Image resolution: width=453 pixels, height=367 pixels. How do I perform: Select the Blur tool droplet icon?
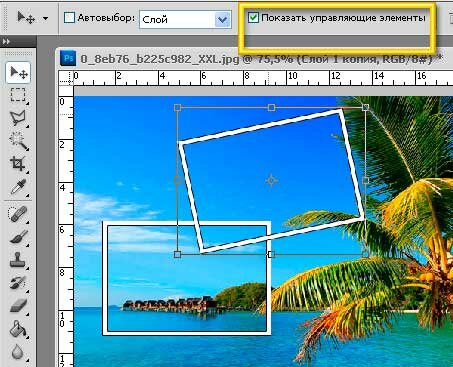click(18, 352)
